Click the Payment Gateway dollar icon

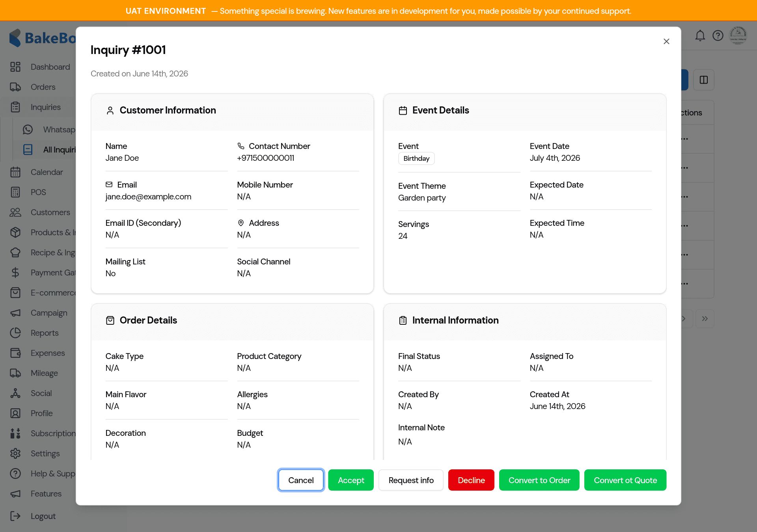[15, 273]
